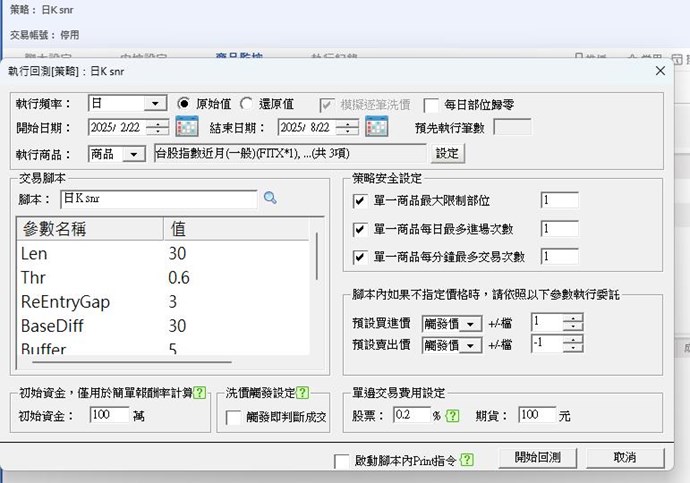The height and width of the screenshot is (483, 690).
Task: Open the start date calendar picker
Action: (x=187, y=127)
